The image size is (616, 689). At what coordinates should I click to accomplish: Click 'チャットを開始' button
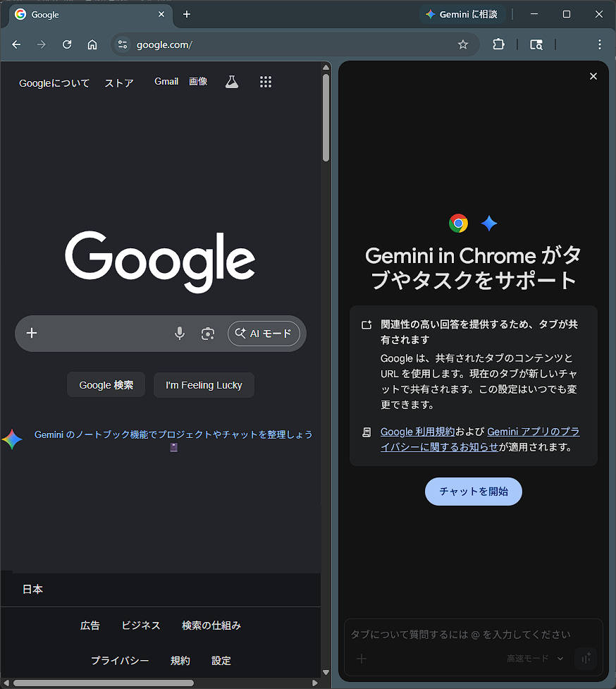pos(474,492)
